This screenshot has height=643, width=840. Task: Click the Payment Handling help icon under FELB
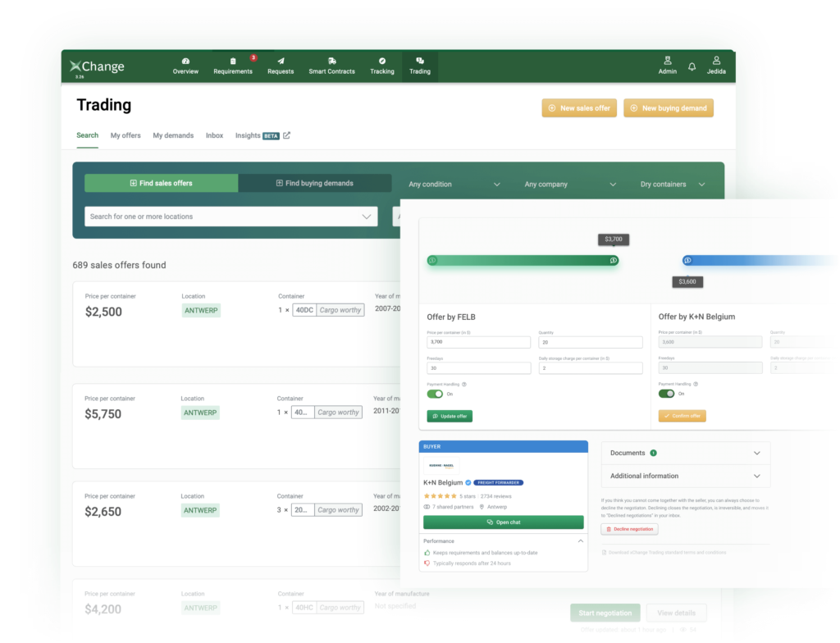point(464,384)
